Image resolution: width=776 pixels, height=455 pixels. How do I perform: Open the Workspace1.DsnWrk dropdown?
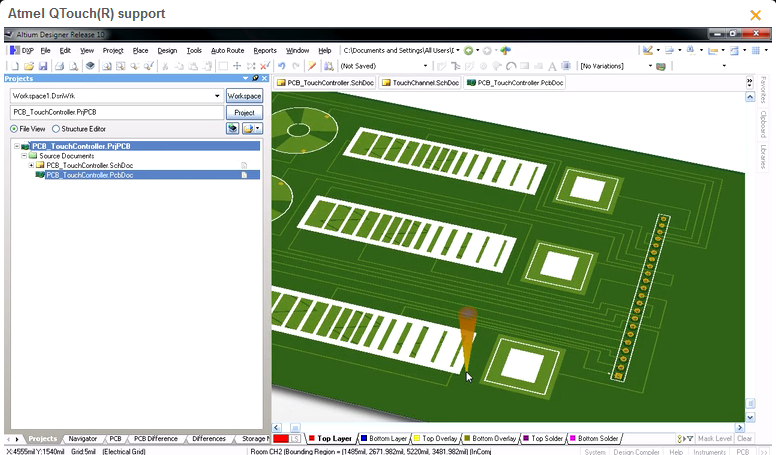click(217, 96)
